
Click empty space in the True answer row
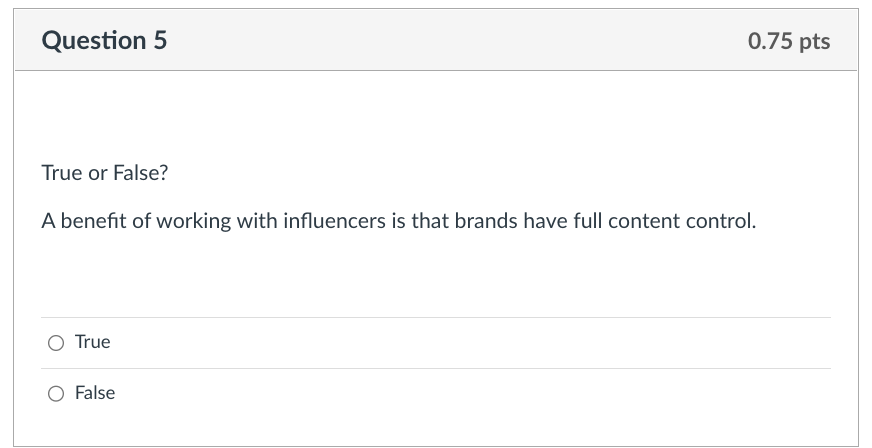pos(450,343)
